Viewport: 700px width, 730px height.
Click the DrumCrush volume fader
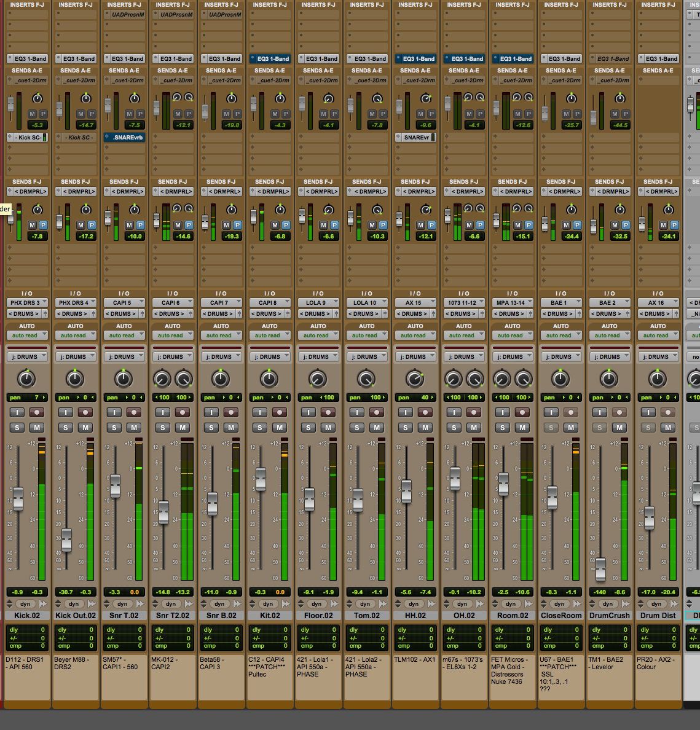(601, 570)
